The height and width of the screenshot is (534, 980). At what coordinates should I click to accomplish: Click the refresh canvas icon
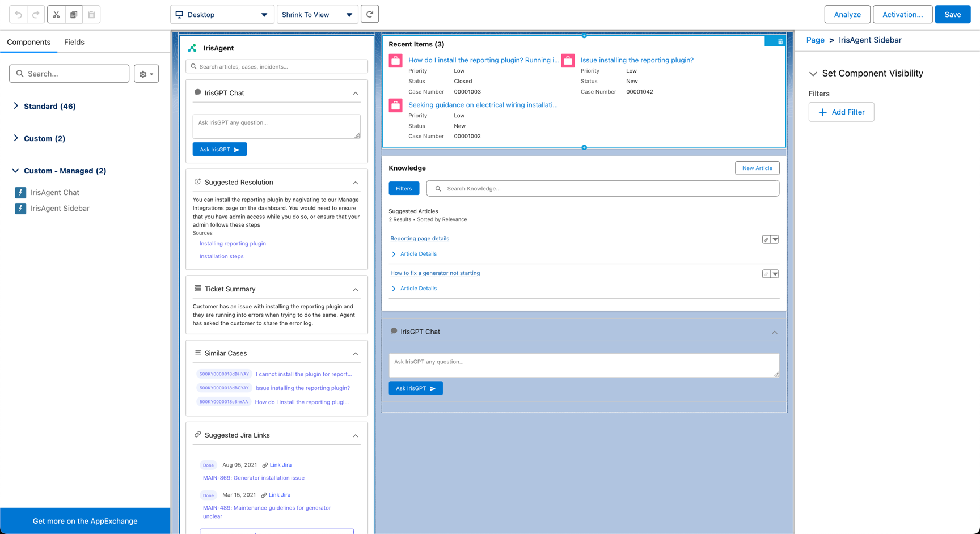click(x=370, y=14)
